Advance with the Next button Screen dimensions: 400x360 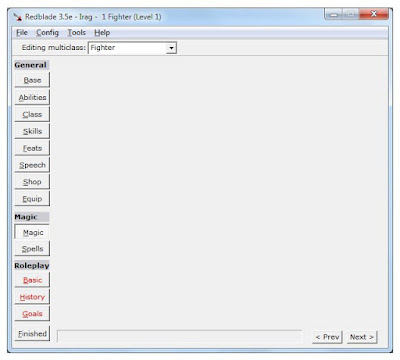362,337
